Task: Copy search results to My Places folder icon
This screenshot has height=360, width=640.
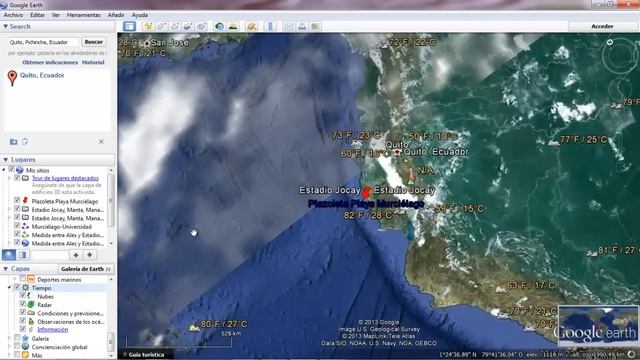Action: pyautogui.click(x=13, y=142)
